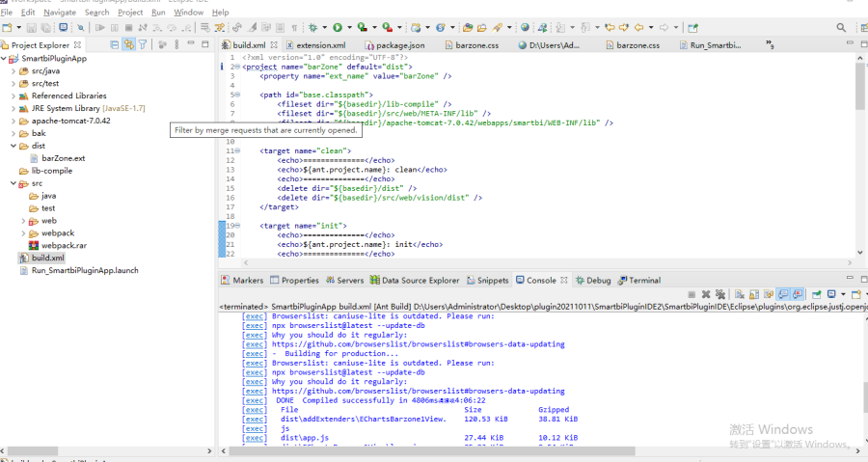Toggle Mark Occurrences in the toolbar
The image size is (868, 462).
pos(252,28)
